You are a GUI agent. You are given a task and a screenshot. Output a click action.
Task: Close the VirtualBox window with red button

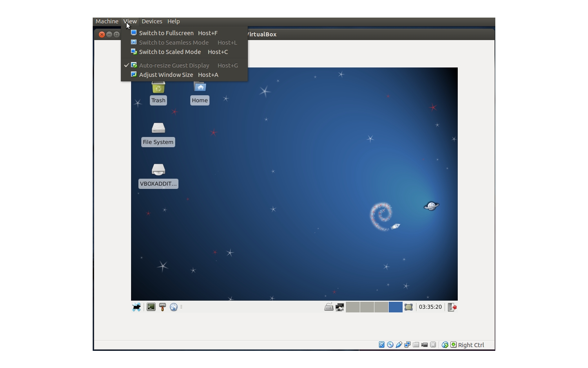tap(102, 34)
